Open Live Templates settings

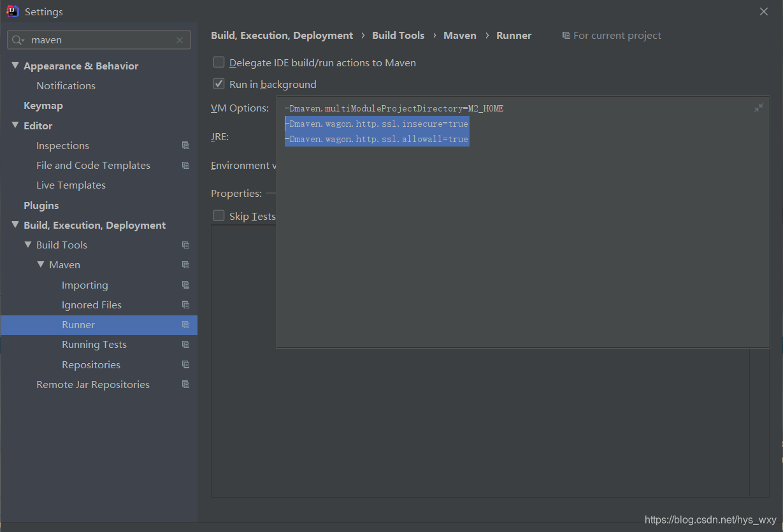click(x=71, y=185)
